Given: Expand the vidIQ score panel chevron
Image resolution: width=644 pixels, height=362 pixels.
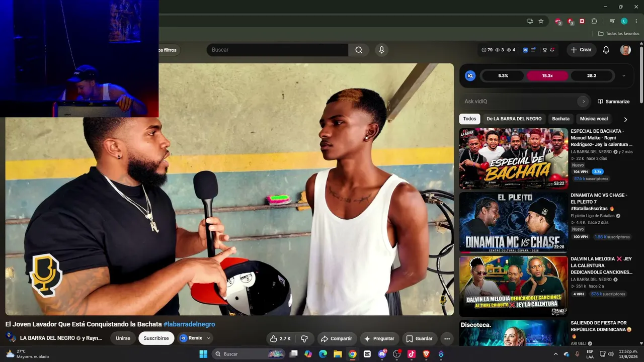Looking at the screenshot, I should coord(624,76).
